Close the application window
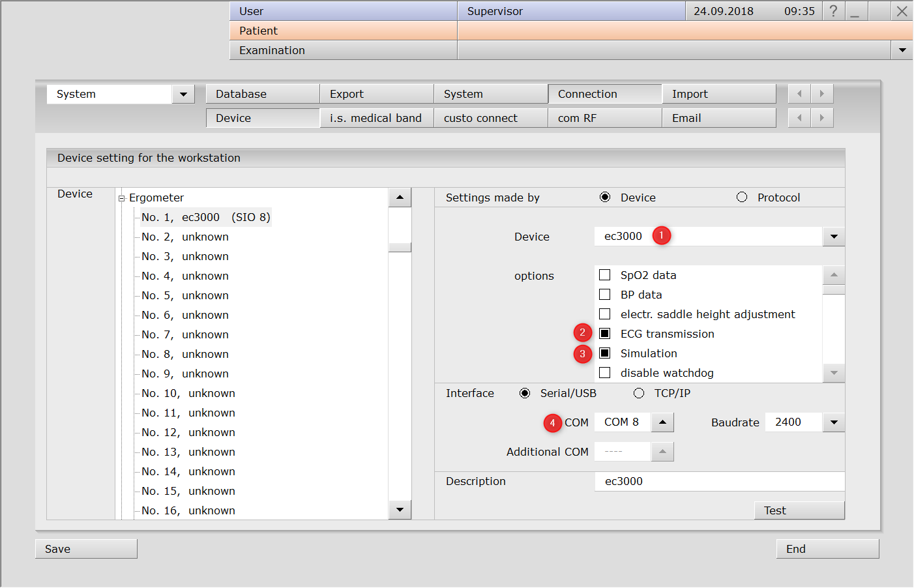This screenshot has width=914, height=588. click(902, 11)
